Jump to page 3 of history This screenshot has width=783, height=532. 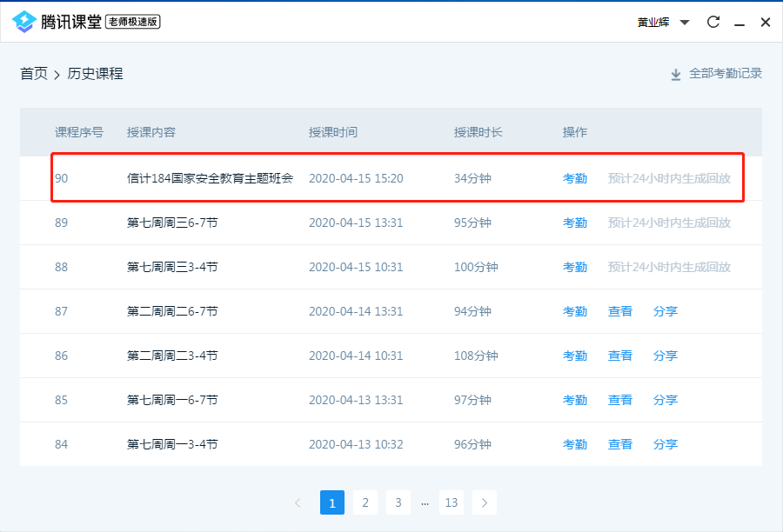coord(398,502)
